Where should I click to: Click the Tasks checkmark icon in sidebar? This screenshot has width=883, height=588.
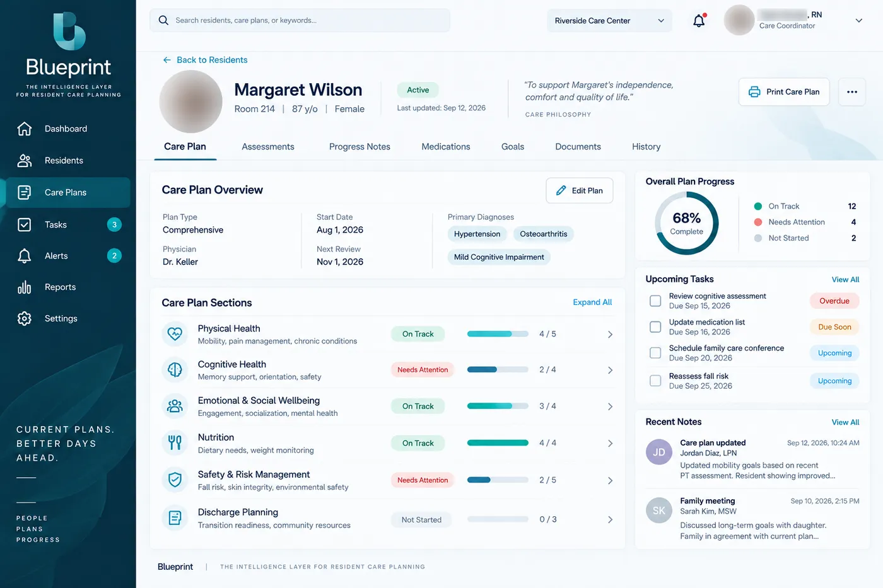[x=25, y=224]
